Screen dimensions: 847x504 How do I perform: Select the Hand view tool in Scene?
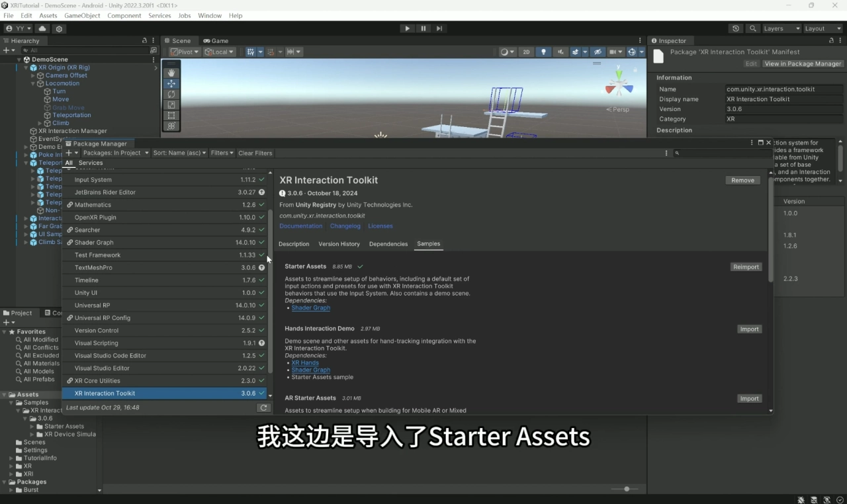pyautogui.click(x=171, y=73)
